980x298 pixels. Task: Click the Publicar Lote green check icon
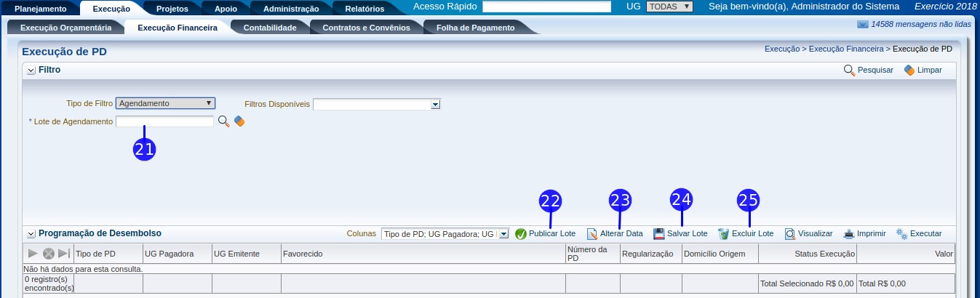coord(521,234)
